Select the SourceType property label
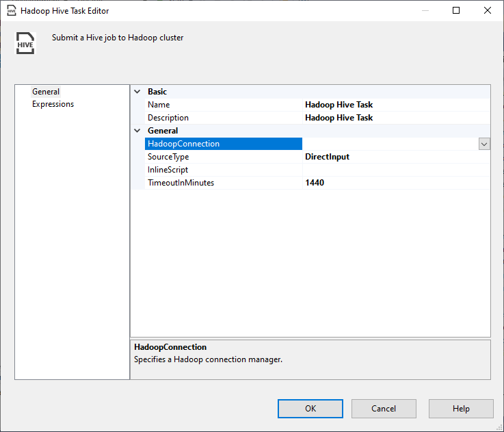This screenshot has width=504, height=432. coord(168,157)
